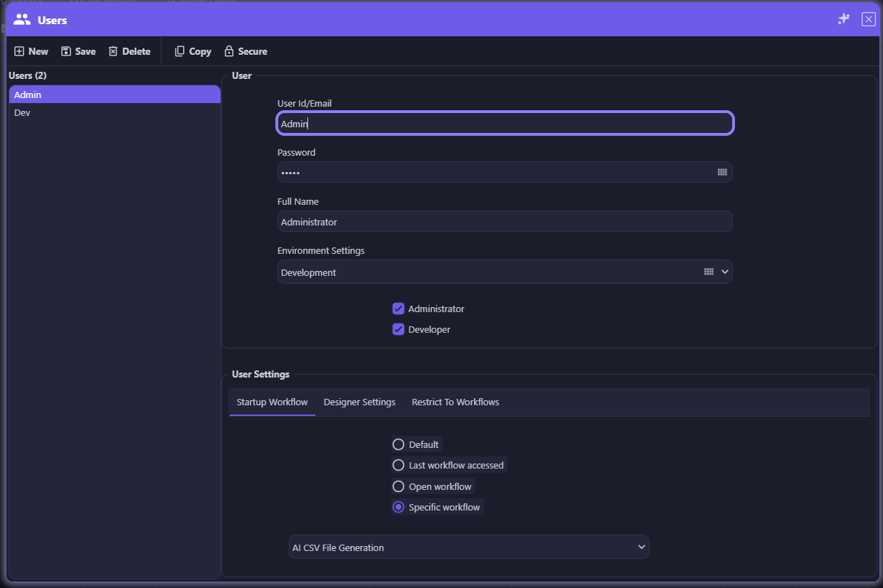Click the New user toolbar button
This screenshot has height=588, width=883.
pyautogui.click(x=31, y=51)
